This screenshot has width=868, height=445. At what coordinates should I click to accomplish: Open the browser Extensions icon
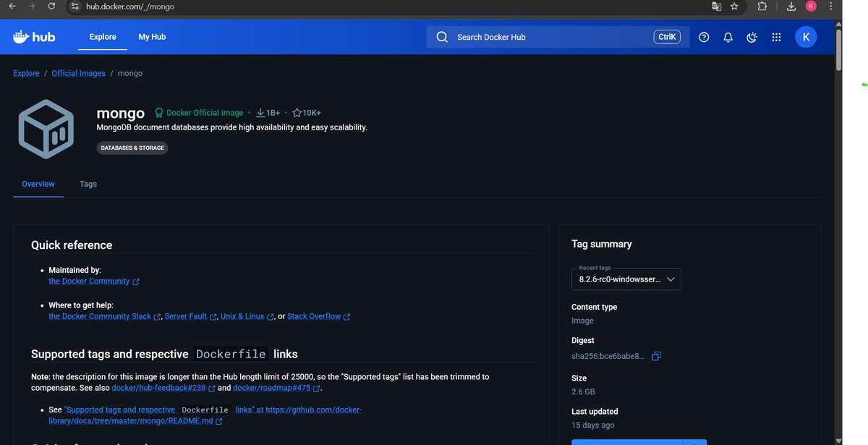tap(761, 6)
